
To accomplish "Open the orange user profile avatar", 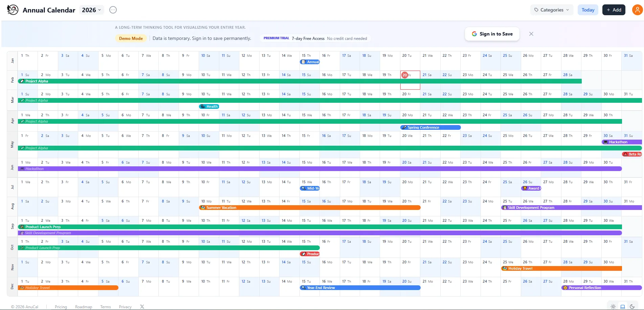I will pos(637,10).
